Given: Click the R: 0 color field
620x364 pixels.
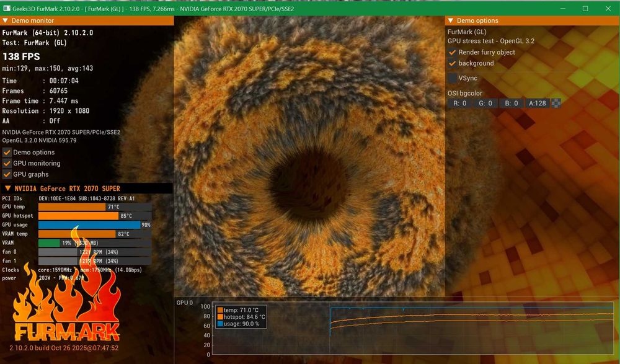Looking at the screenshot, I should [x=459, y=104].
